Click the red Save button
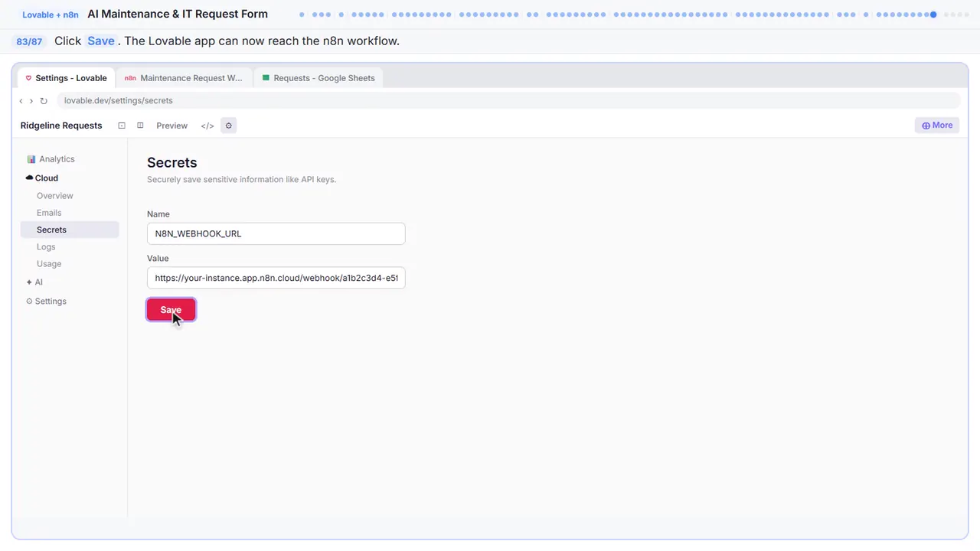Screen dimensions: 980x551 coord(171,310)
